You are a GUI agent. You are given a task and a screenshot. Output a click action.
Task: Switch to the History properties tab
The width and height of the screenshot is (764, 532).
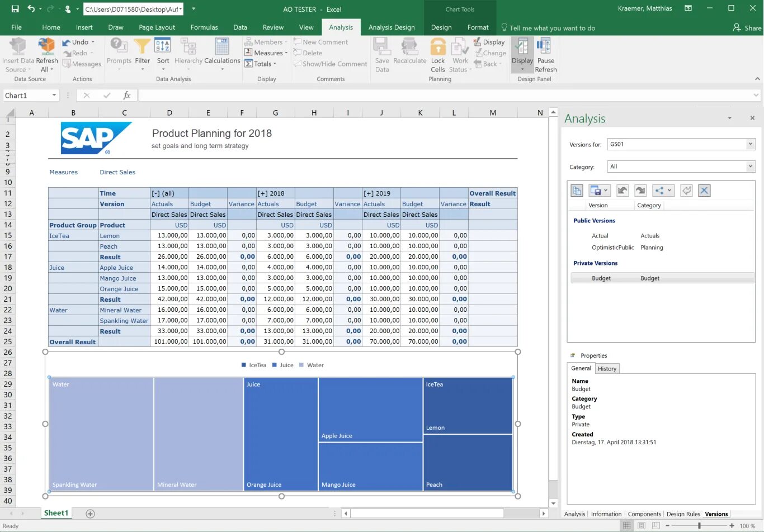pyautogui.click(x=607, y=369)
